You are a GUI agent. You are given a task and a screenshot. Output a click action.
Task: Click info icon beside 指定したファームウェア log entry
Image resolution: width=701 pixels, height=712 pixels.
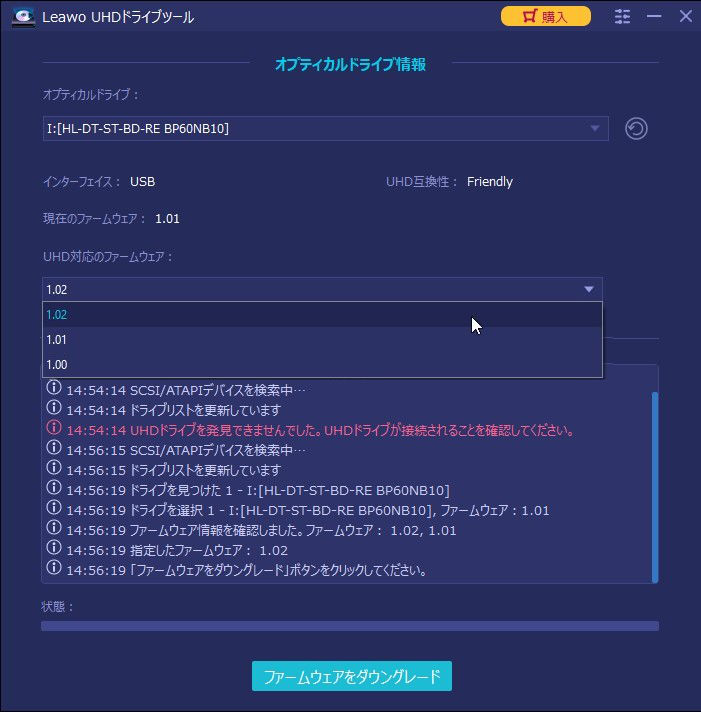54,548
